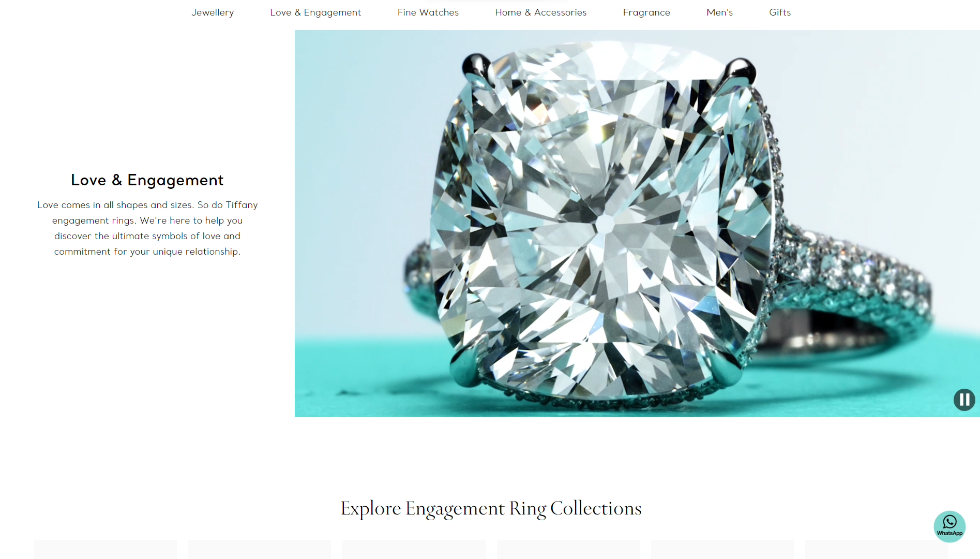Select the second ring collection tile
The image size is (980, 559).
(260, 549)
